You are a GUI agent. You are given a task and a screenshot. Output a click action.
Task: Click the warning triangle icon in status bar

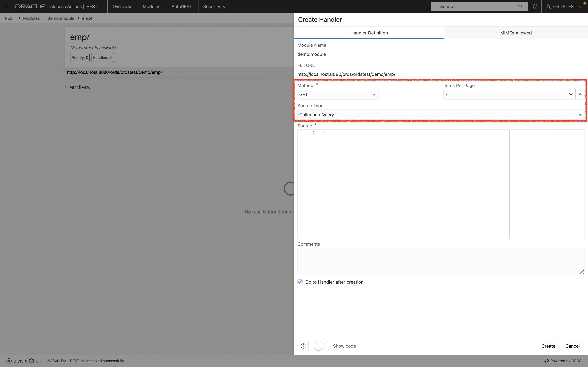[20, 361]
